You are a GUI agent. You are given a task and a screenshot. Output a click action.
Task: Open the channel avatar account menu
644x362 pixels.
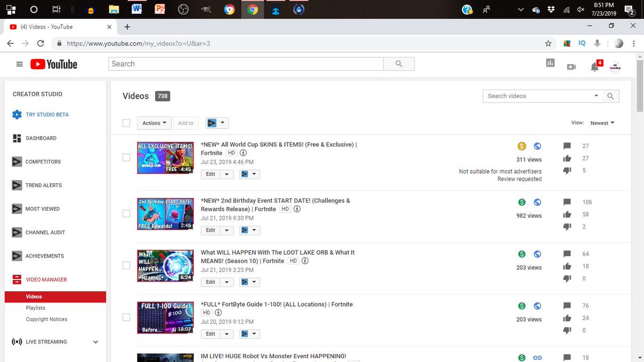pos(614,65)
